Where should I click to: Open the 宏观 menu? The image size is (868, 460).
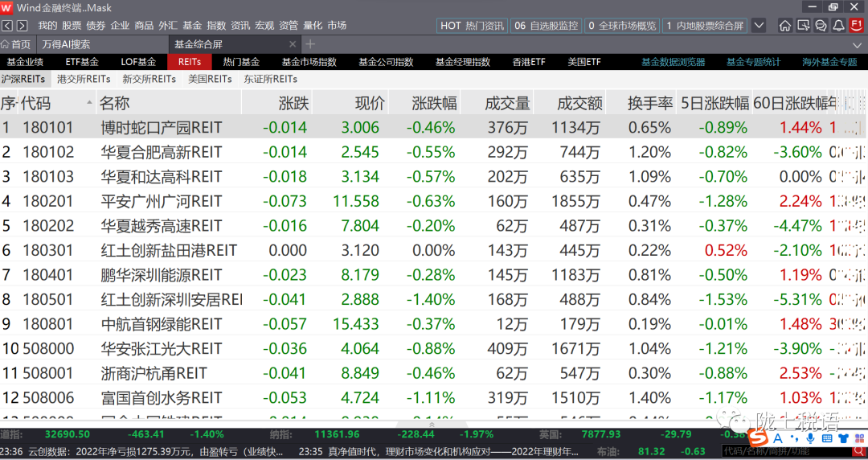(x=264, y=26)
